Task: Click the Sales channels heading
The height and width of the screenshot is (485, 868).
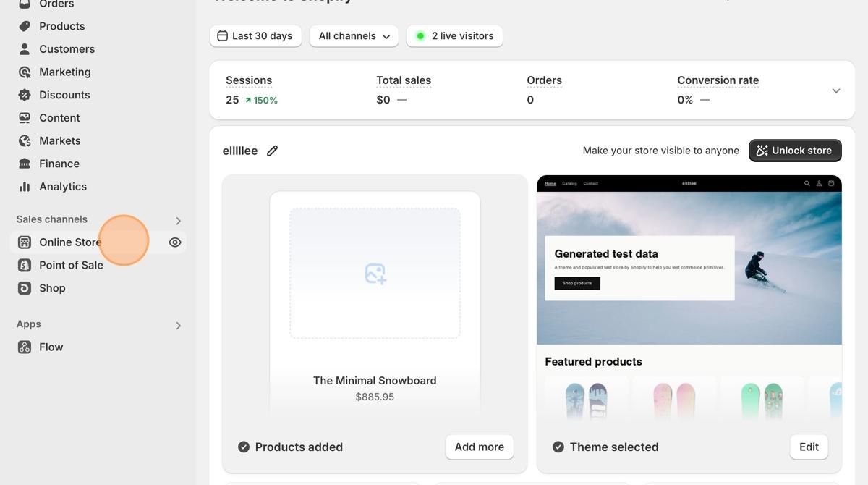Action: 52,219
